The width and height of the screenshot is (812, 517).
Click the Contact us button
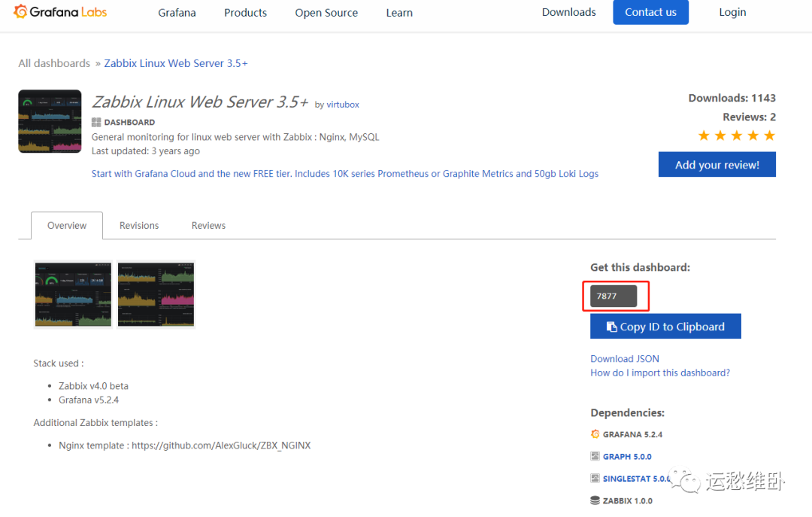pyautogui.click(x=650, y=12)
